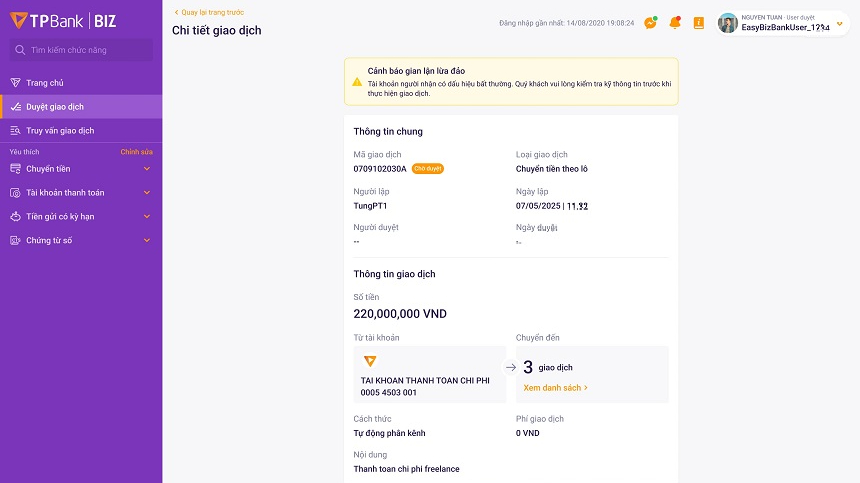The width and height of the screenshot is (860, 483).
Task: Expand the Chứng từ số chevron
Action: click(147, 240)
